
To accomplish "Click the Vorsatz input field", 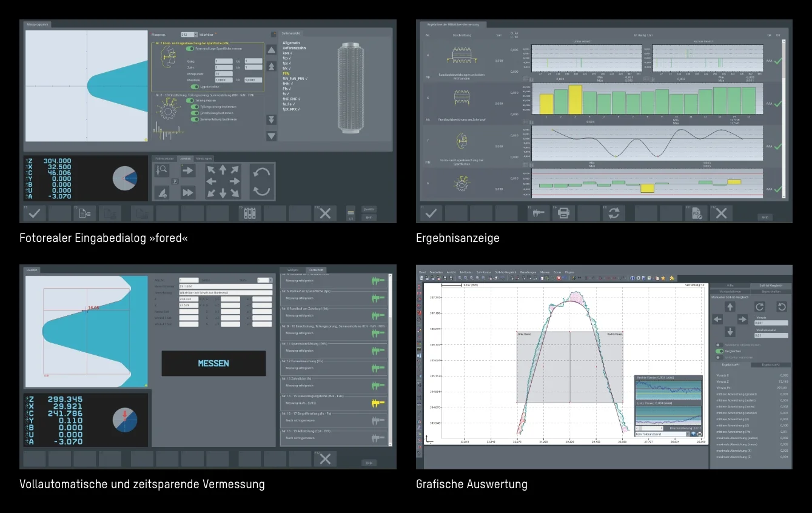I will point(771,323).
